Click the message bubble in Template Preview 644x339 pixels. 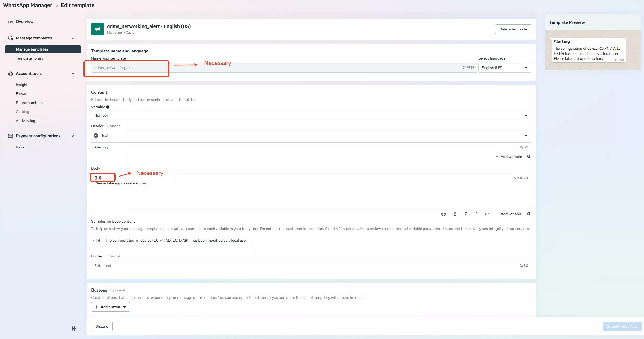click(588, 50)
